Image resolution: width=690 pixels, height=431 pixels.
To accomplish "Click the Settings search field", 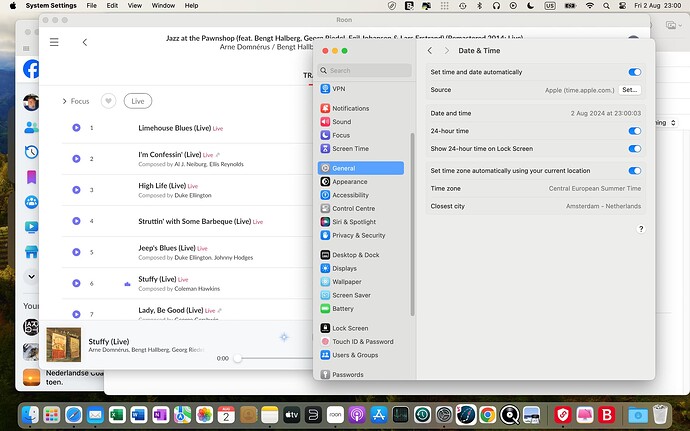I will click(364, 70).
